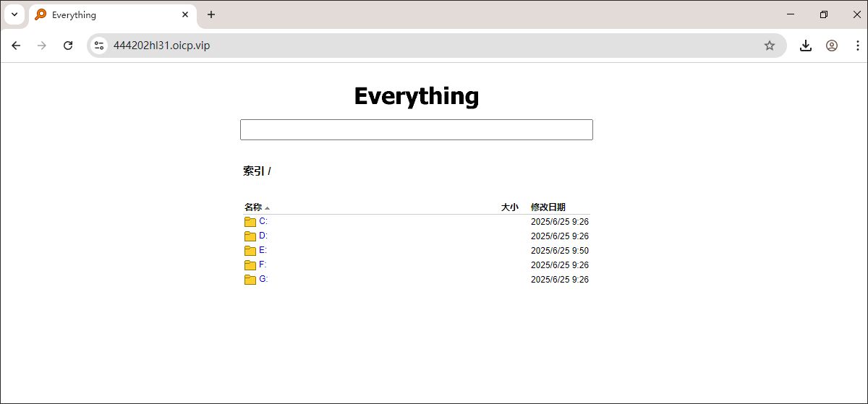
Task: Click the C: folder icon
Action: coord(250,222)
